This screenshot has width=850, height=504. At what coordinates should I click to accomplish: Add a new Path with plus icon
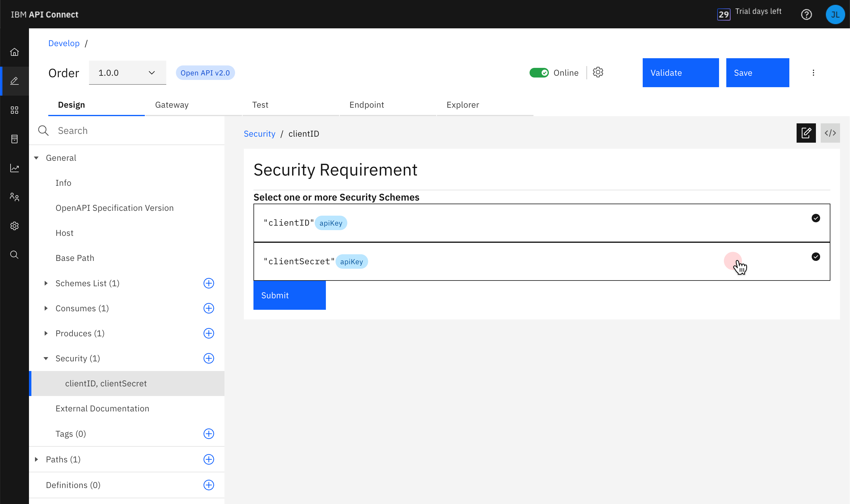tap(209, 459)
